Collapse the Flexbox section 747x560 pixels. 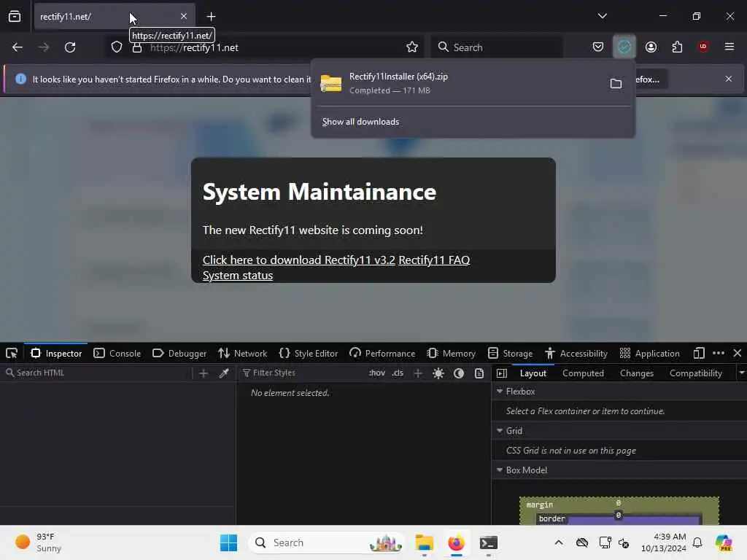500,392
